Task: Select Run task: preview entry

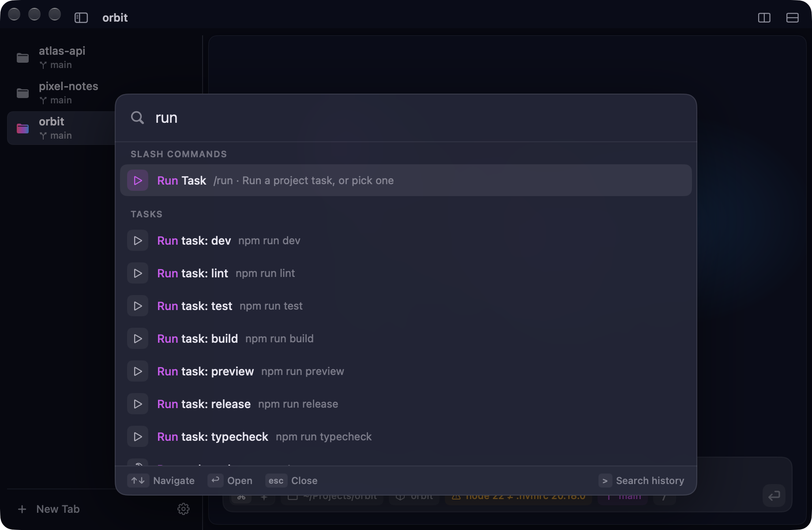Action: [406, 371]
